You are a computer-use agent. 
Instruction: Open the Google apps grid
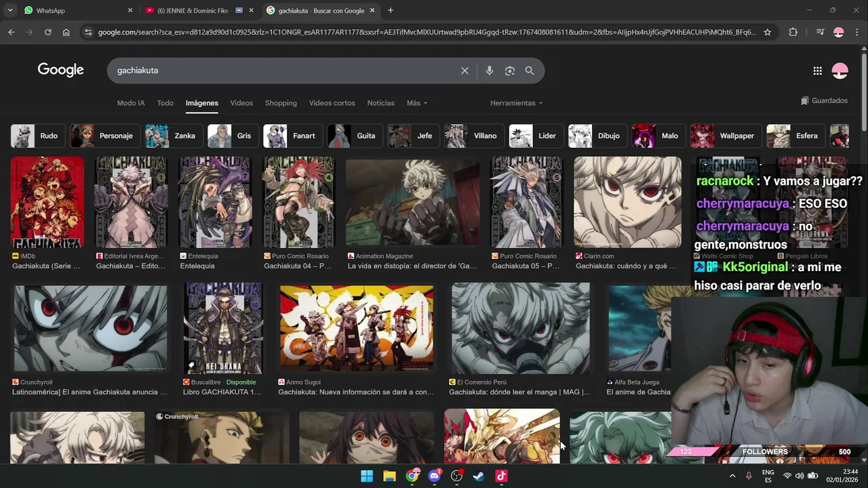point(817,70)
